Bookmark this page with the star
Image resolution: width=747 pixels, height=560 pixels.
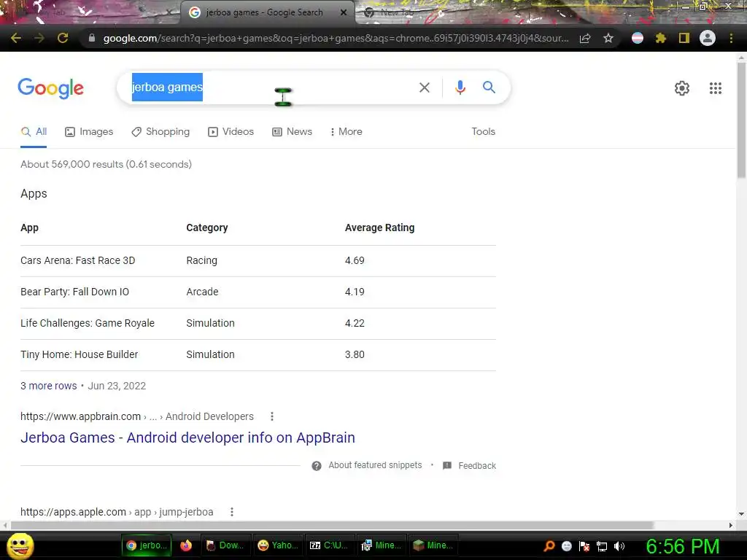coord(608,38)
